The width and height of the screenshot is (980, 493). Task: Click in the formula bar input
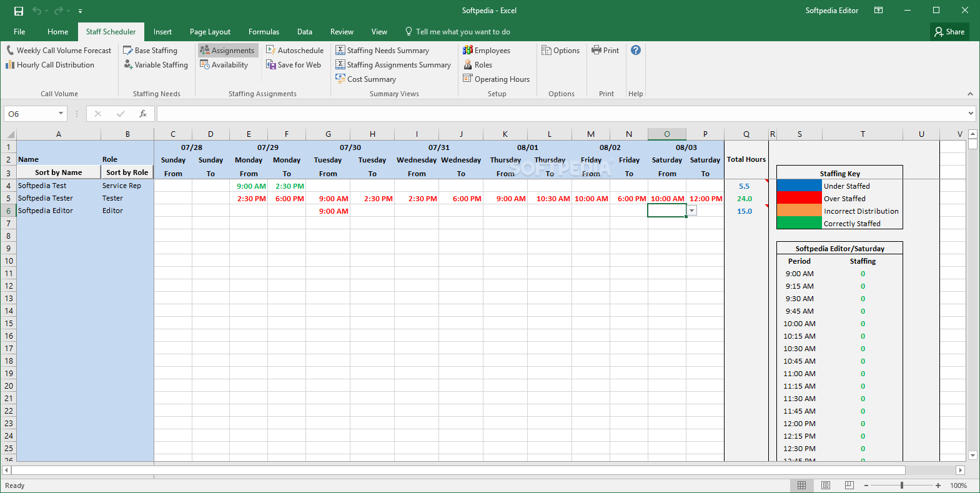point(562,114)
